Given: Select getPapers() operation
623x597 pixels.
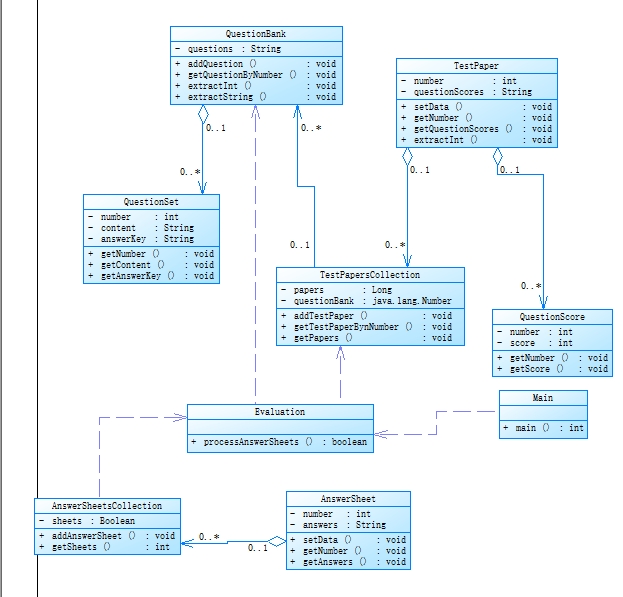Looking at the screenshot, I should click(366, 338).
